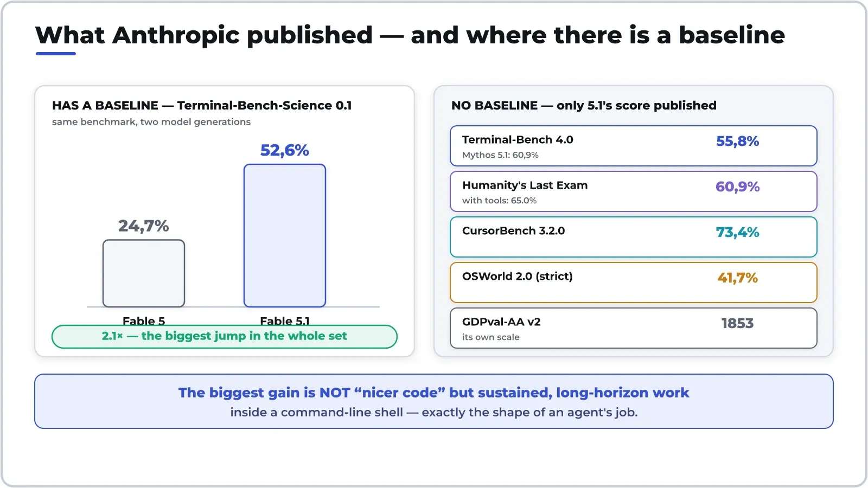Select the "HAS A BASELINE — Terminal-Bench-Science 0.1" heading
The height and width of the screenshot is (488, 868).
click(x=202, y=105)
